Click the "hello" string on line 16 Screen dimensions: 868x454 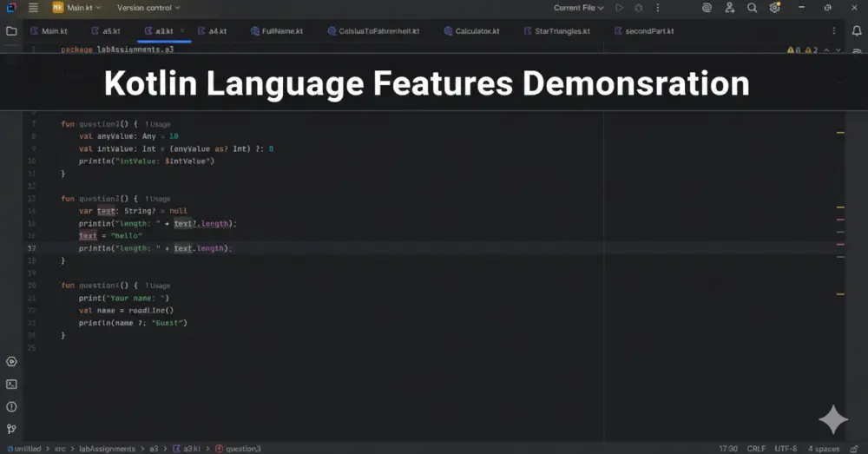click(127, 236)
